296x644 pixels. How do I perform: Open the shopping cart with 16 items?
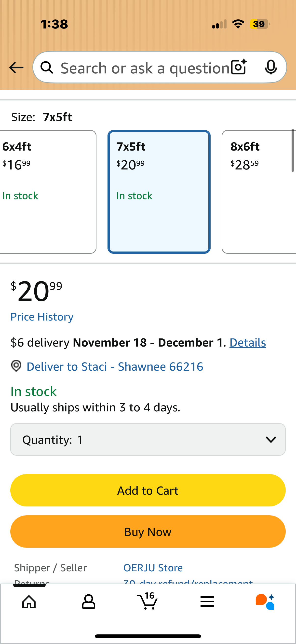pyautogui.click(x=147, y=601)
